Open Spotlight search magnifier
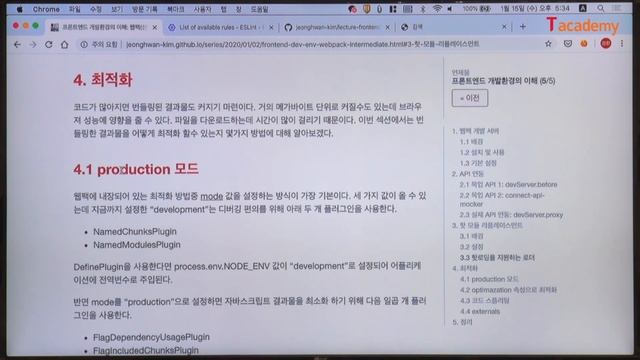 600,9
